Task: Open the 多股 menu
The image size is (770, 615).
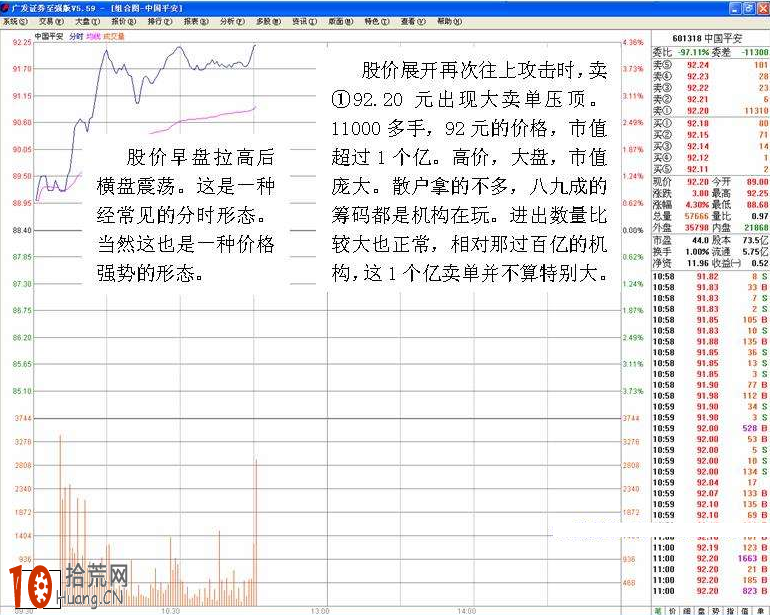Action: pyautogui.click(x=268, y=22)
